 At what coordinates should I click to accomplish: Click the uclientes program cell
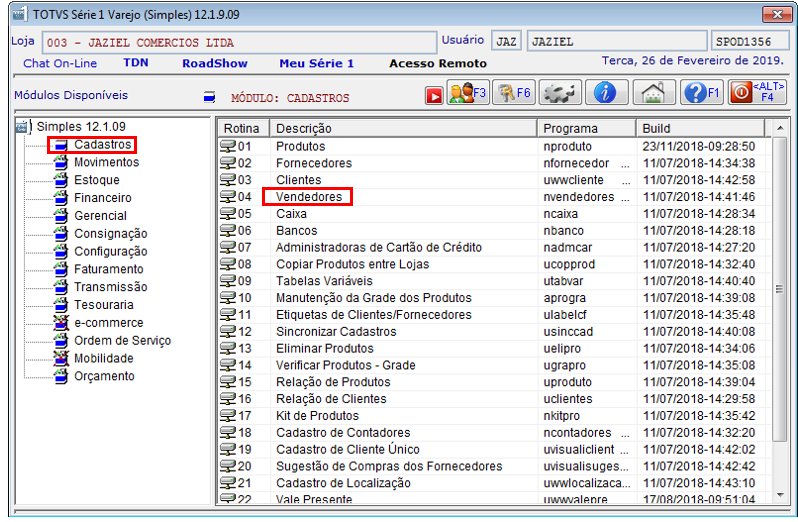568,398
